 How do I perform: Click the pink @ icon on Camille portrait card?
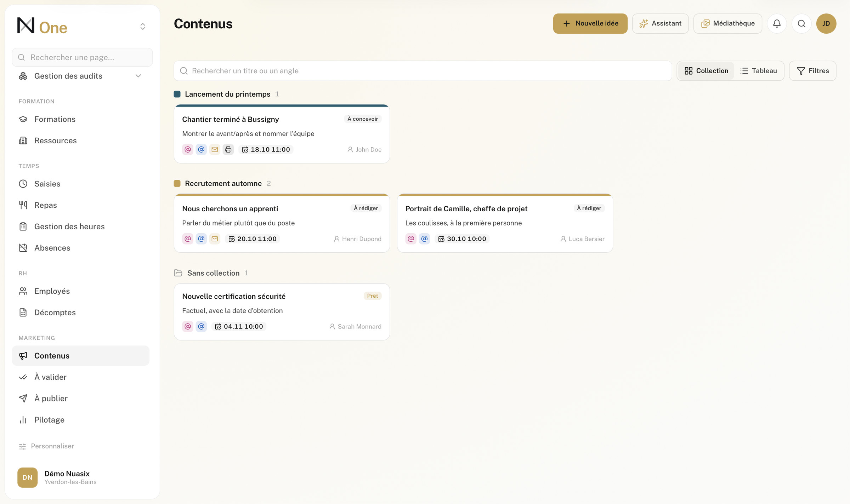pyautogui.click(x=411, y=239)
